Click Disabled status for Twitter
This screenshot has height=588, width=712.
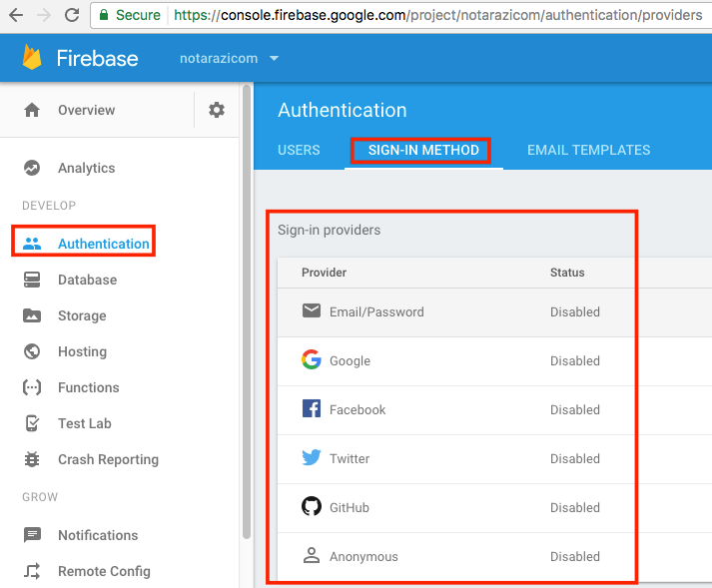click(575, 458)
